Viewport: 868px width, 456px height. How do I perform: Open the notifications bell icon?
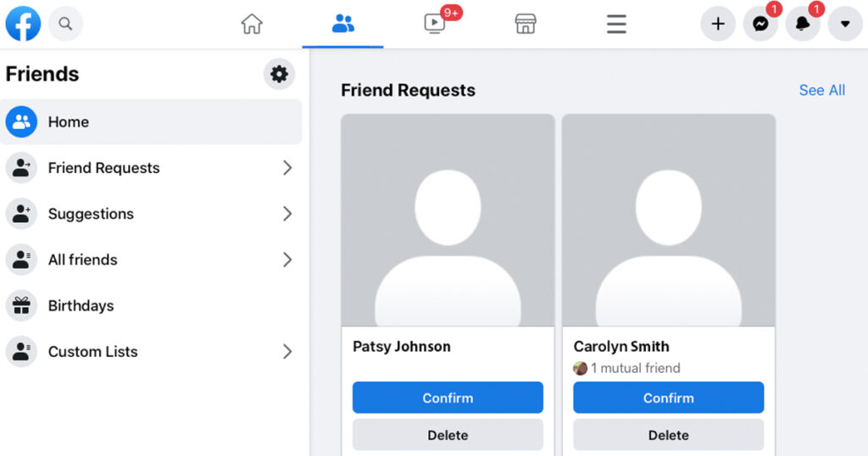pyautogui.click(x=803, y=24)
